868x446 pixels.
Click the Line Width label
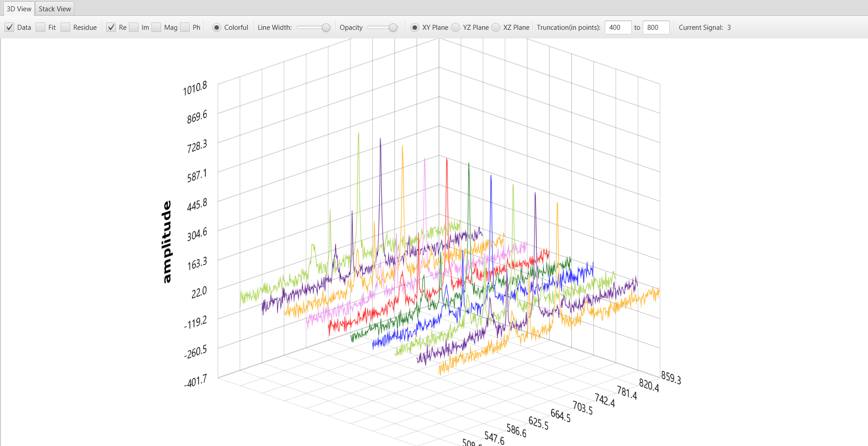(x=275, y=28)
